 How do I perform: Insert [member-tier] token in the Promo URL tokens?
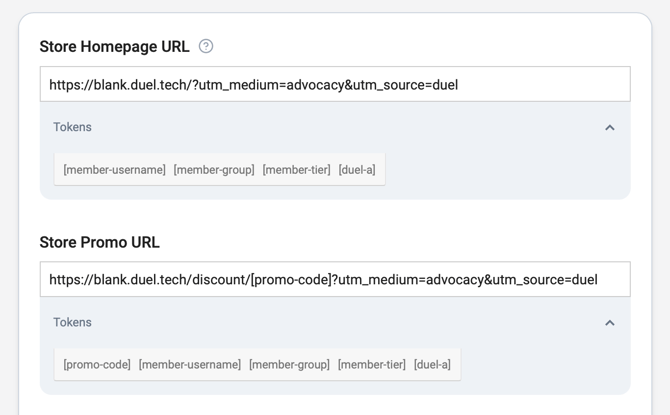click(x=372, y=365)
